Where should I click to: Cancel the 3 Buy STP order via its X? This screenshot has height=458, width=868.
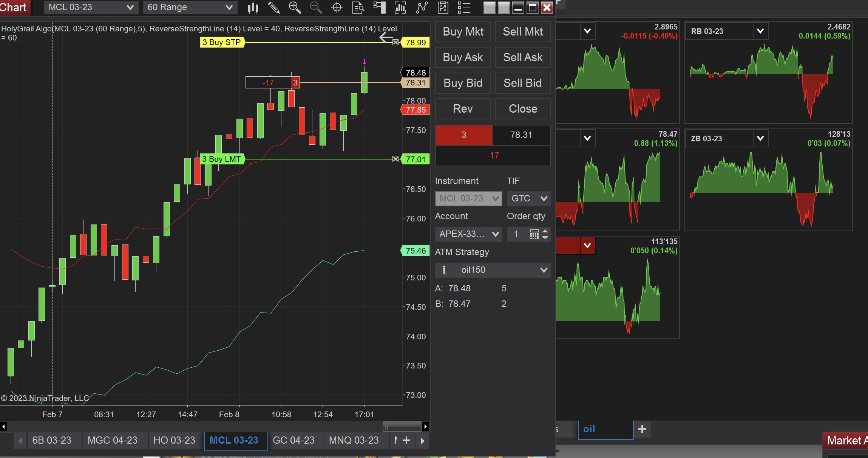(395, 42)
